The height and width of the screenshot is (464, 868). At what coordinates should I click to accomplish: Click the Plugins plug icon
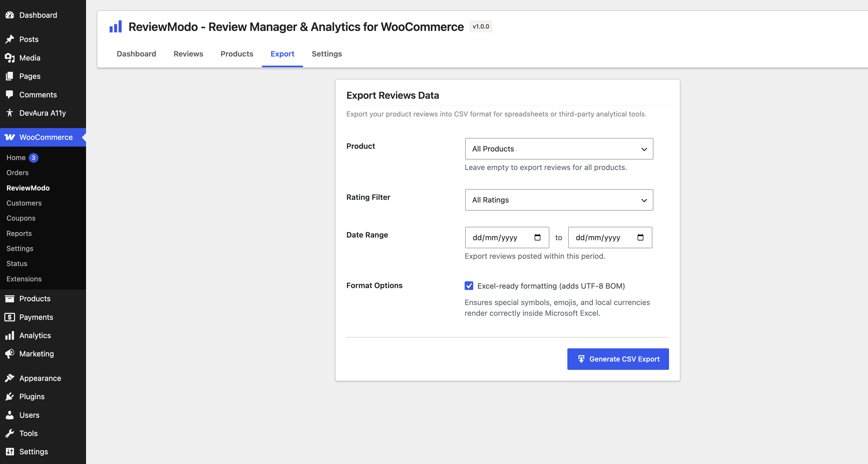tap(10, 396)
